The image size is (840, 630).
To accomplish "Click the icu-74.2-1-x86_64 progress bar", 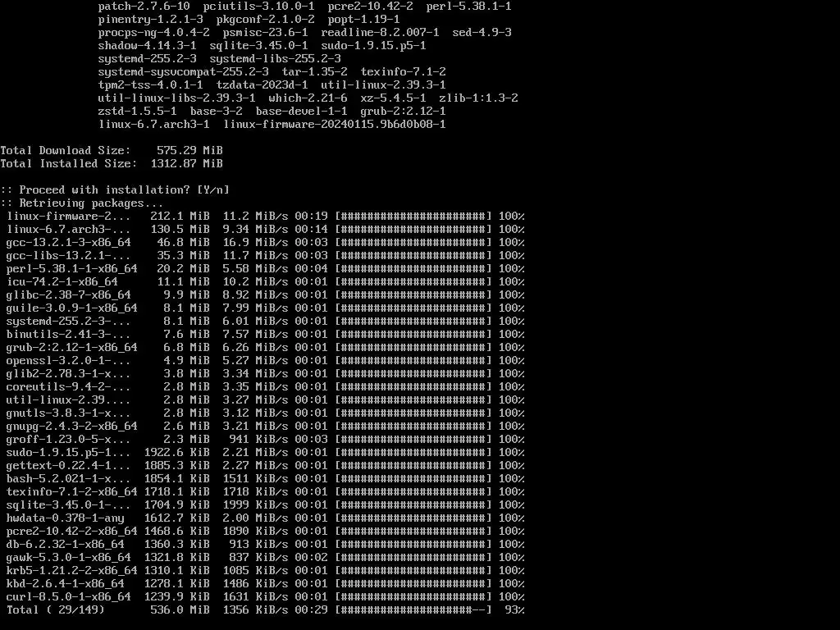I will (x=413, y=282).
